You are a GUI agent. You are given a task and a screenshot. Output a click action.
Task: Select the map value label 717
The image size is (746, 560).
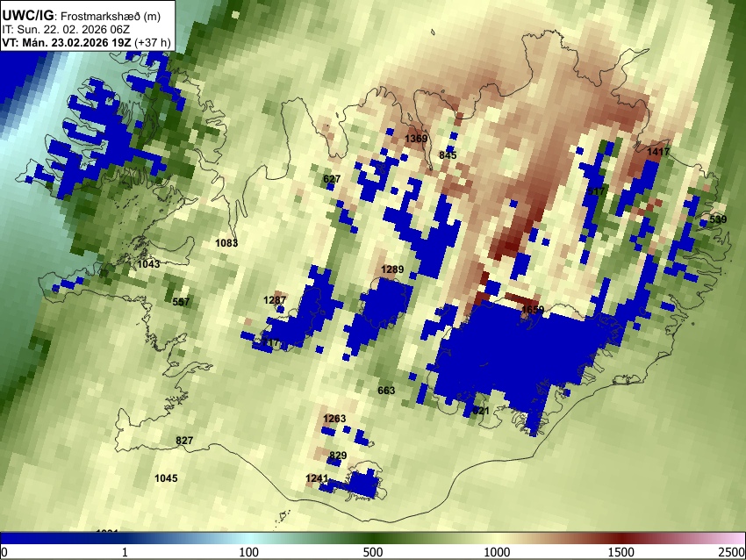[x=270, y=342]
